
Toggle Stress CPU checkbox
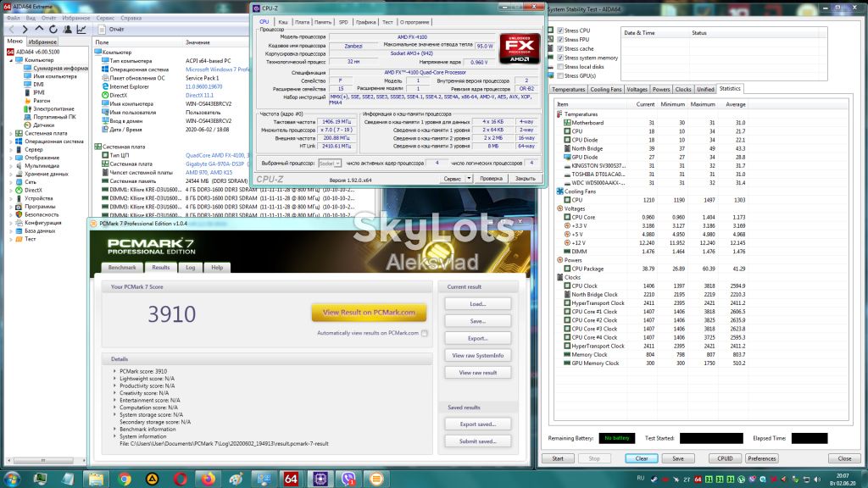point(560,30)
